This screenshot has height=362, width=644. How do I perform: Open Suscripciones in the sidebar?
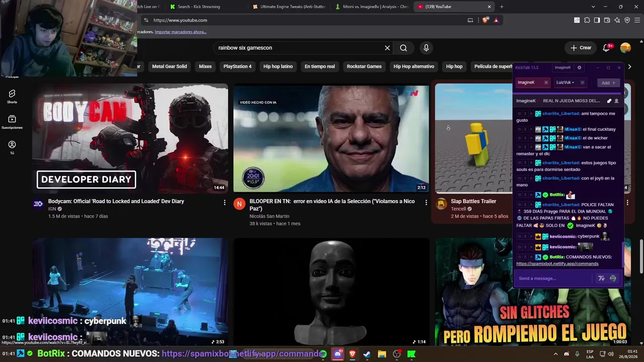tap(12, 122)
